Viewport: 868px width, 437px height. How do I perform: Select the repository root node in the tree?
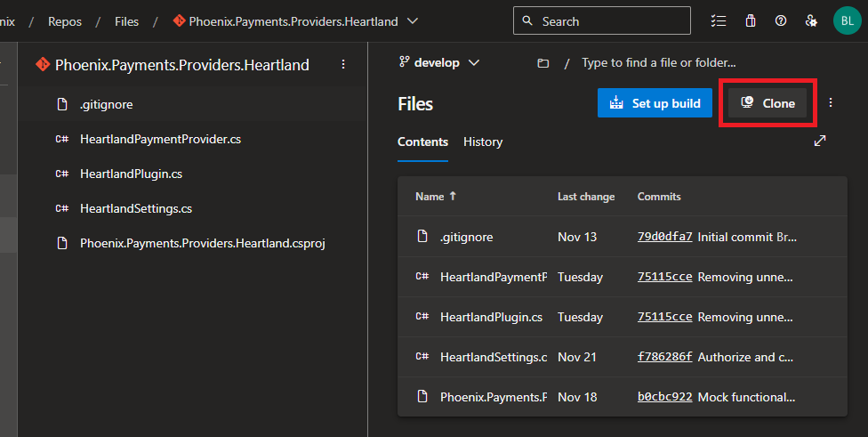pos(182,65)
